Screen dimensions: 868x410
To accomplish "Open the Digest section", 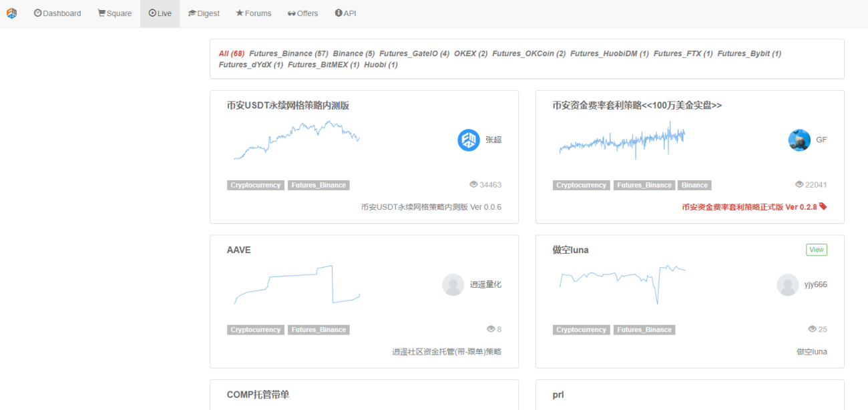I will click(204, 13).
